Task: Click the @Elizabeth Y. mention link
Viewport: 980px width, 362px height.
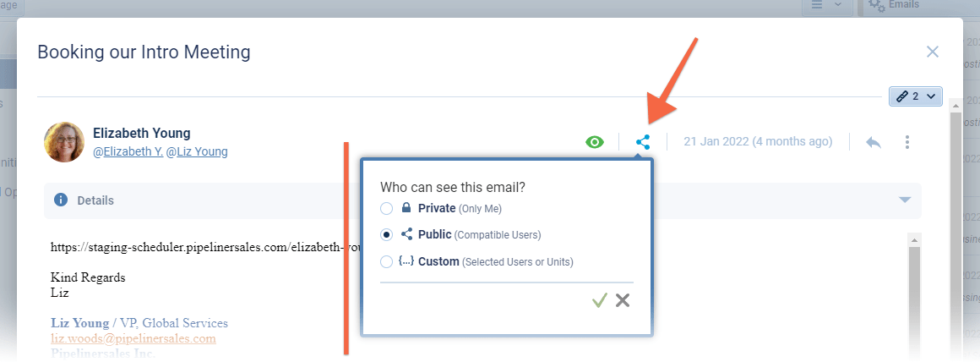Action: point(128,152)
